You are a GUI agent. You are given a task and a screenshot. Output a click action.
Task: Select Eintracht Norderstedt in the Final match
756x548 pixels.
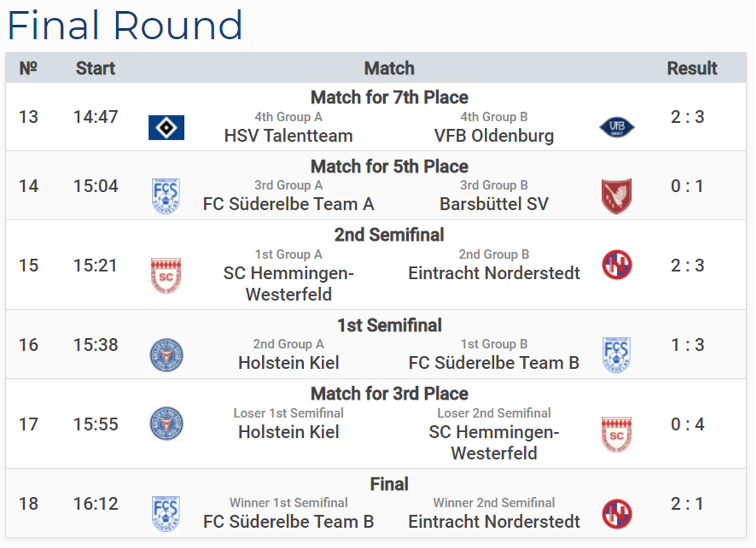coord(494,522)
